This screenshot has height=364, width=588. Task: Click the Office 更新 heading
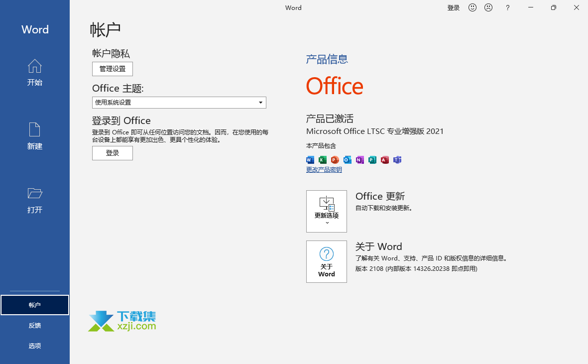(x=380, y=196)
